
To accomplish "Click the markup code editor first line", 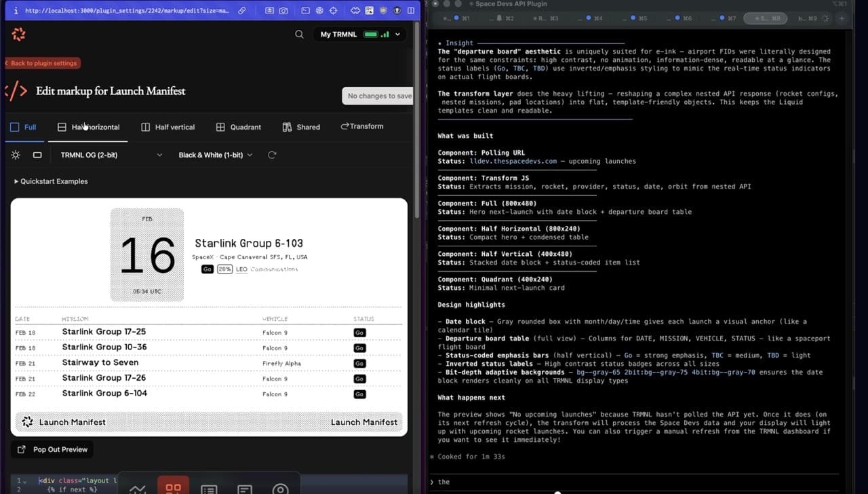I will point(78,480).
